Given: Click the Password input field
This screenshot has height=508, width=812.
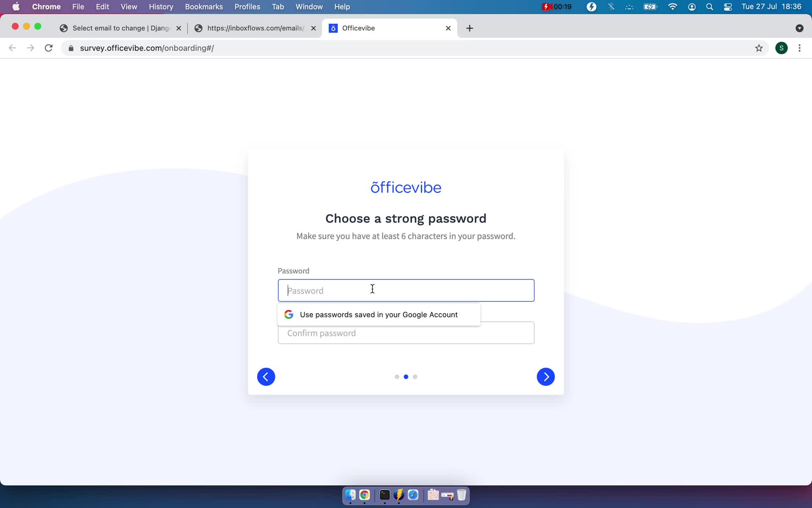Looking at the screenshot, I should [406, 290].
